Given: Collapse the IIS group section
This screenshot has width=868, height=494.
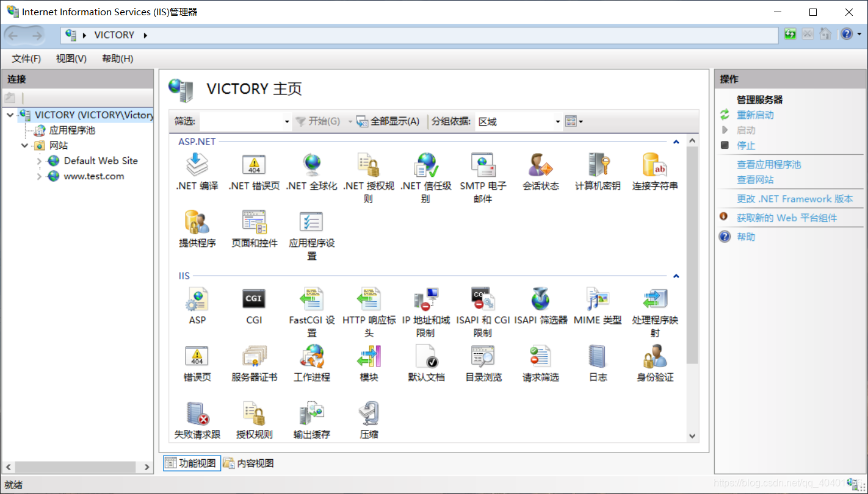Looking at the screenshot, I should (x=676, y=276).
